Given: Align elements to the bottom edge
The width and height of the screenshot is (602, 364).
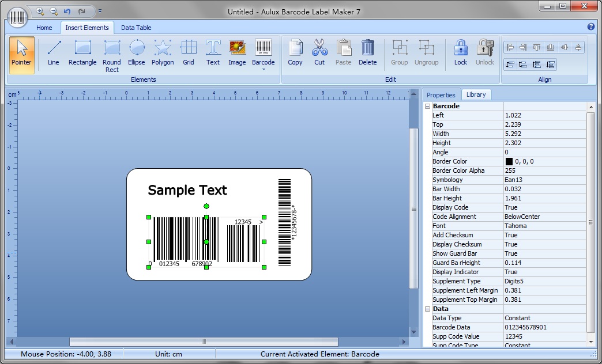Looking at the screenshot, I should (x=550, y=48).
